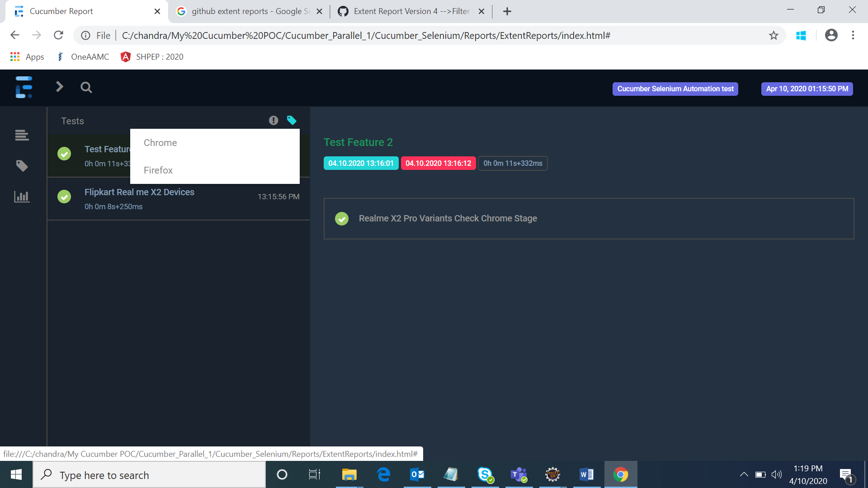Open the status filter exclamation icon

tap(274, 120)
